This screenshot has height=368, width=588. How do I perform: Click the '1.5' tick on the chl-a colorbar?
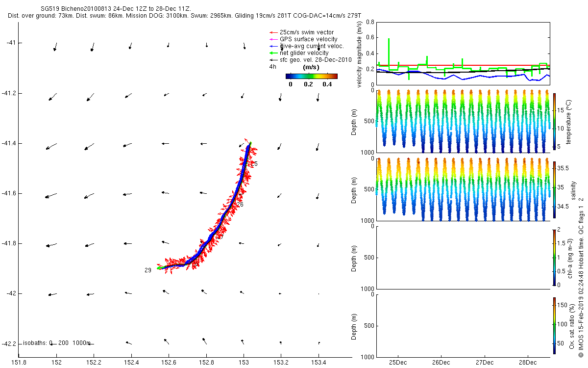click(x=562, y=243)
